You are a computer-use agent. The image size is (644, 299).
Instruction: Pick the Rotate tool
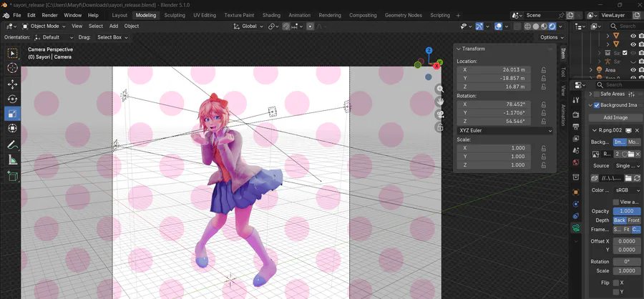pyautogui.click(x=12, y=99)
